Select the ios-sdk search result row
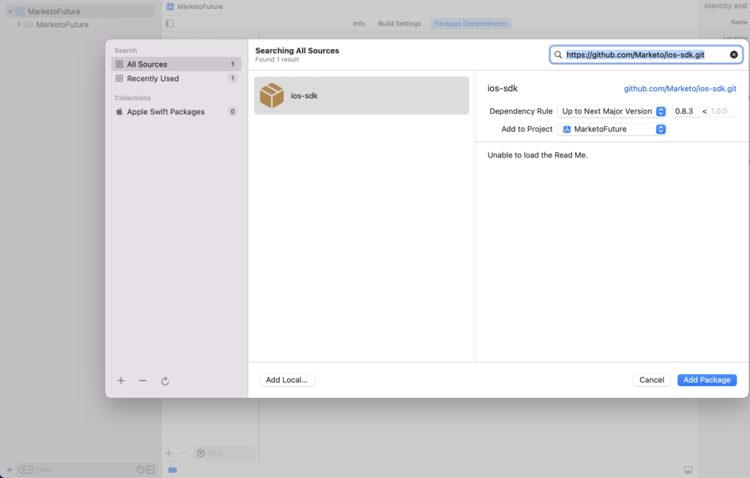The image size is (750, 478). click(x=362, y=95)
